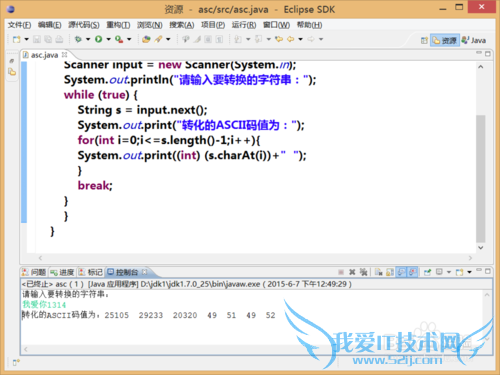Expand the Forward history dropdown arrow
Viewport: 500px width, 375px height.
tap(321, 39)
